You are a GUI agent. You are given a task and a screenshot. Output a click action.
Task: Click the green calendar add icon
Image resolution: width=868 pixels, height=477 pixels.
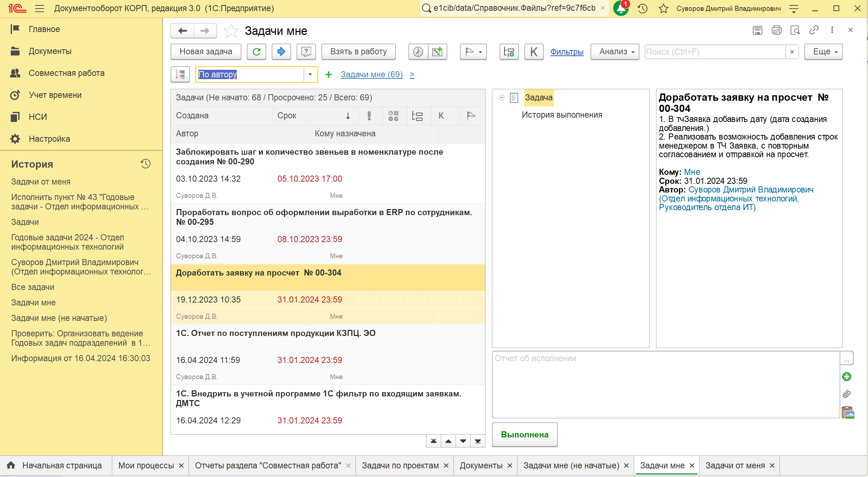(437, 52)
